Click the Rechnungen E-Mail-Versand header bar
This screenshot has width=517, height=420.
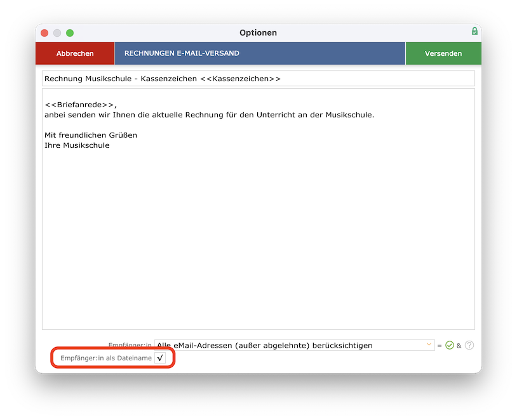[x=259, y=53]
